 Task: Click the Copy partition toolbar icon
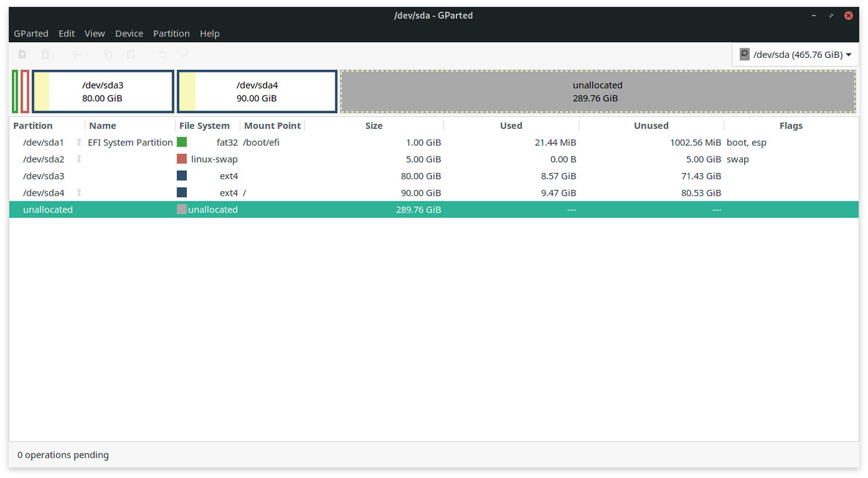(x=108, y=55)
